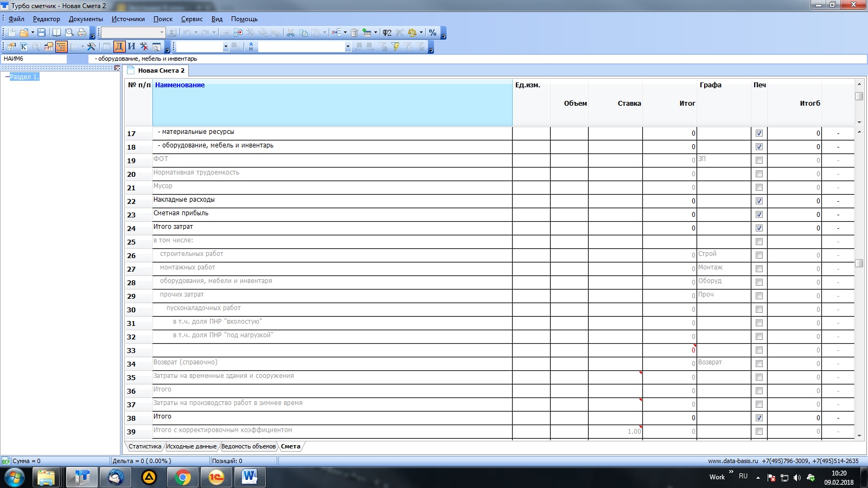This screenshot has height=488, width=868.
Task: Open the Документы menu
Action: coord(86,19)
